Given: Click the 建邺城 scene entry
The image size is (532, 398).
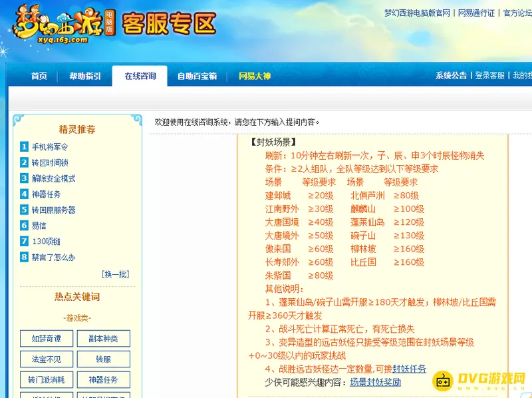Looking at the screenshot, I should tap(278, 196).
